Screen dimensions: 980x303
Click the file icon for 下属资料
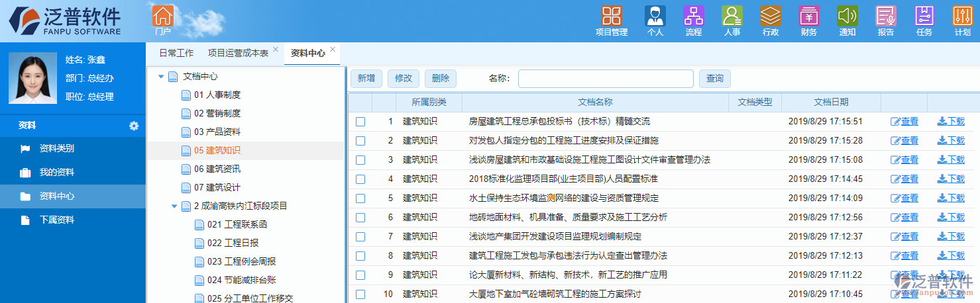[x=25, y=220]
